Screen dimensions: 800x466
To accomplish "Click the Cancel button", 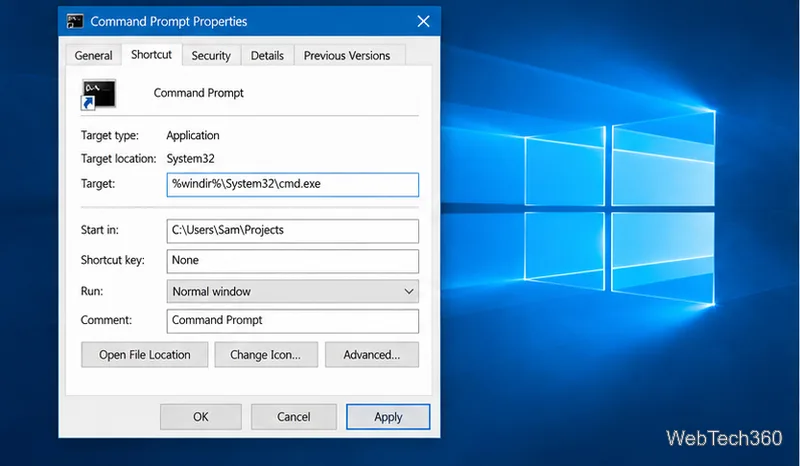I will click(294, 417).
